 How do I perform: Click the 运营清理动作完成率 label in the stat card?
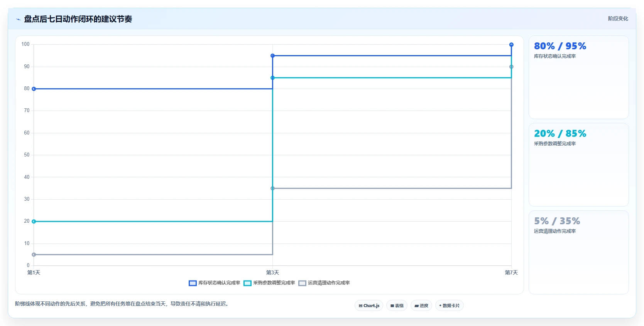(x=555, y=231)
